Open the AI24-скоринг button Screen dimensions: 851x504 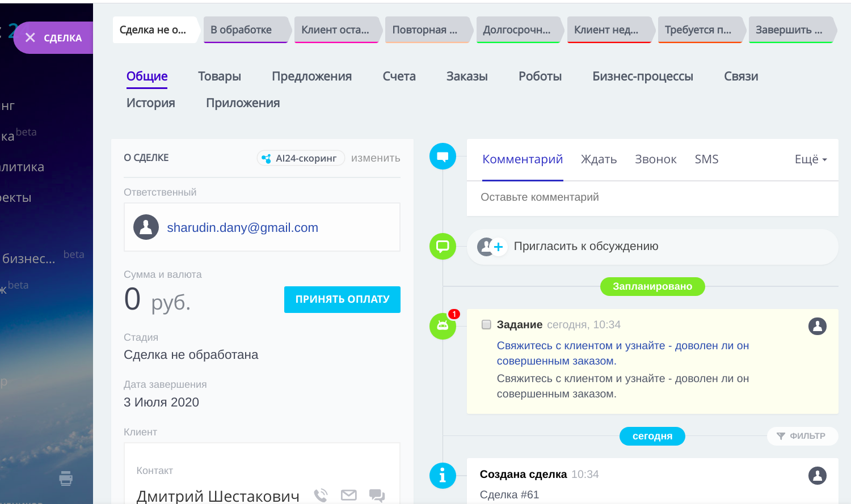coord(301,158)
